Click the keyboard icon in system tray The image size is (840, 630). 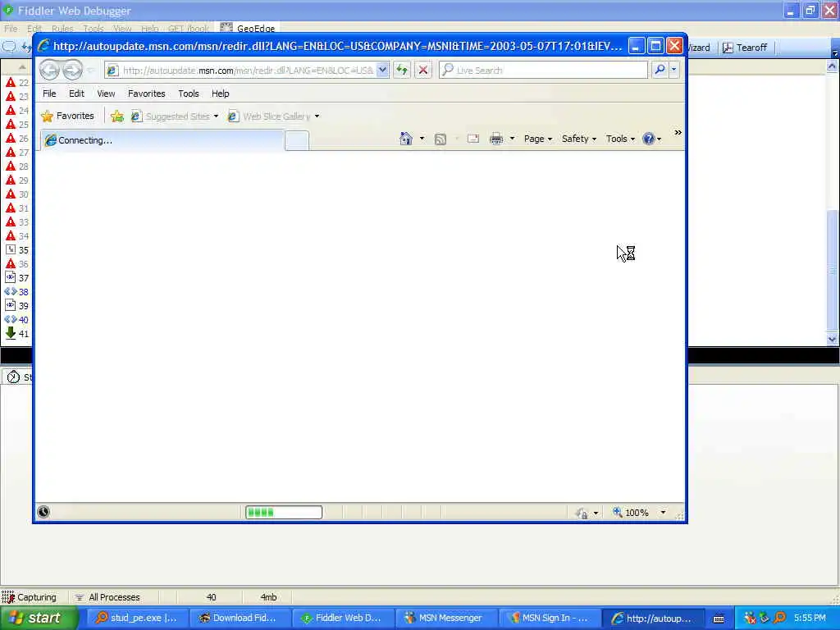point(719,619)
